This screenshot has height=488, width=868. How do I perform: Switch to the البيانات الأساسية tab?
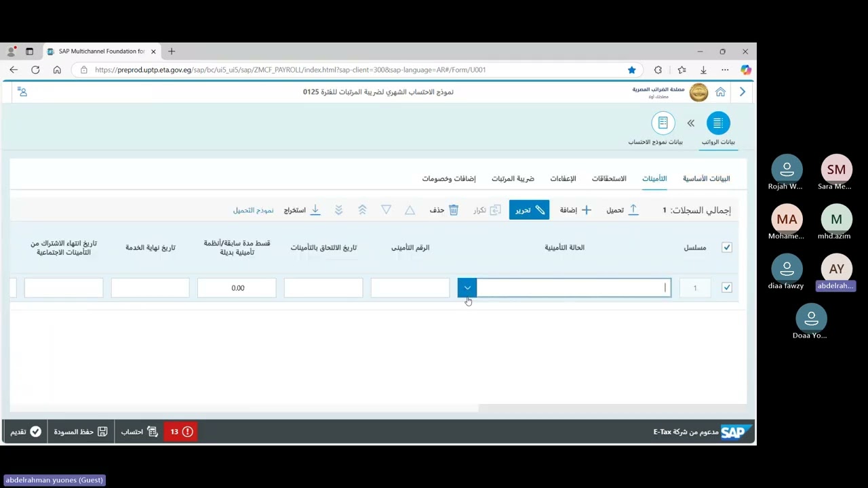(x=706, y=178)
